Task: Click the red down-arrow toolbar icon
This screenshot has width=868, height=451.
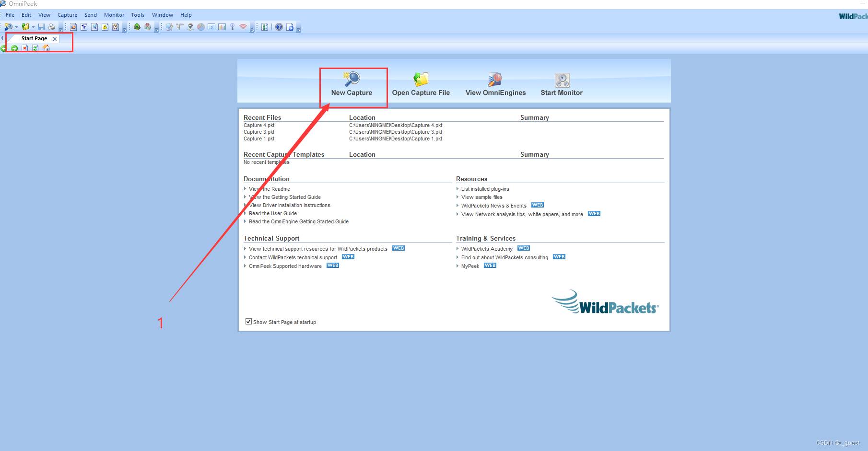Action: tap(148, 27)
